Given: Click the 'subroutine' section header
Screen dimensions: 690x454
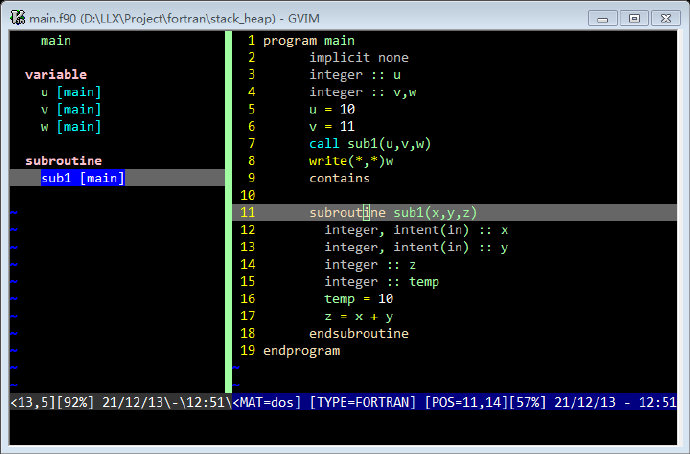Looking at the screenshot, I should click(x=63, y=161).
